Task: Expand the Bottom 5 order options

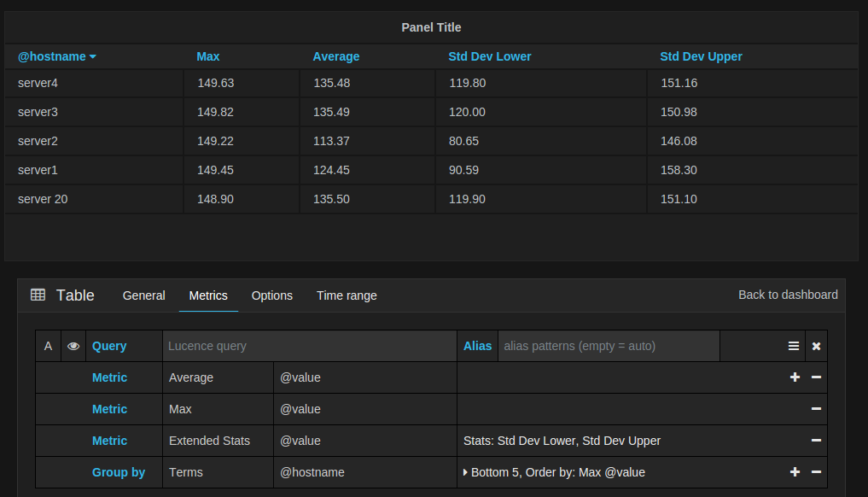Action: click(466, 472)
